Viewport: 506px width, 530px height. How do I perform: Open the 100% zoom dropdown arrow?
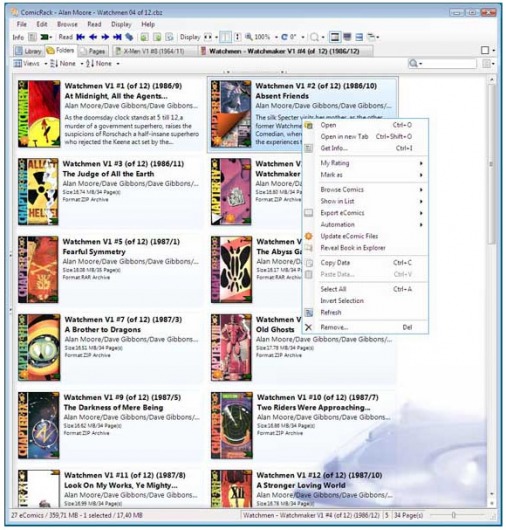276,37
